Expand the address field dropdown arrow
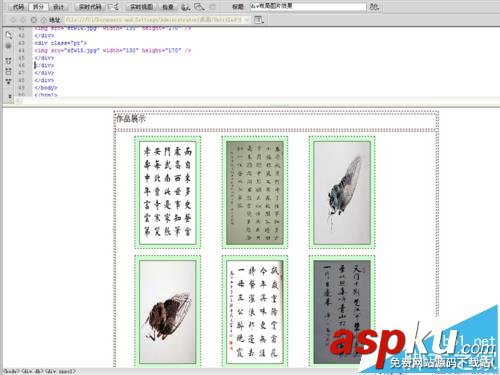This screenshot has height=375, width=500. pos(247,20)
